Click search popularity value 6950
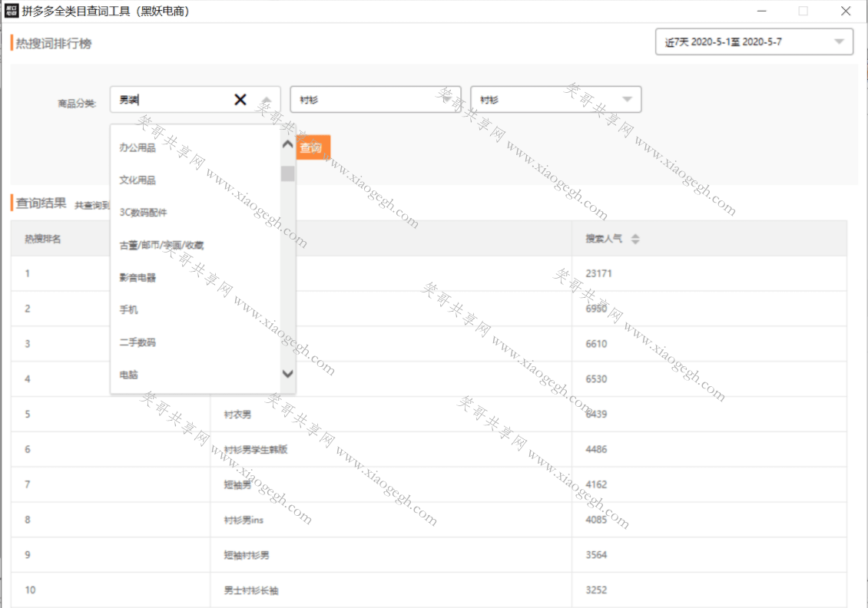The width and height of the screenshot is (868, 608). pos(597,309)
